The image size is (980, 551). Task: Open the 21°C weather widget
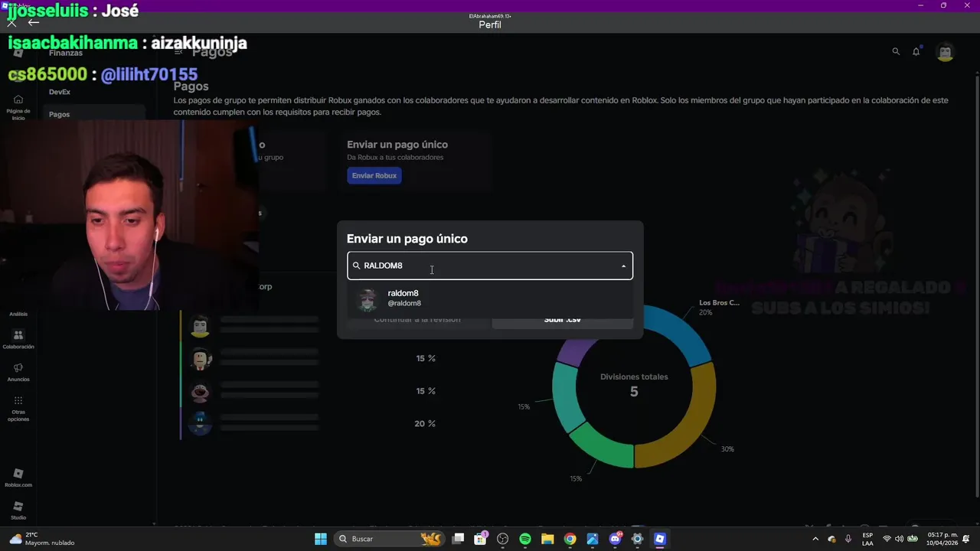[x=42, y=539]
